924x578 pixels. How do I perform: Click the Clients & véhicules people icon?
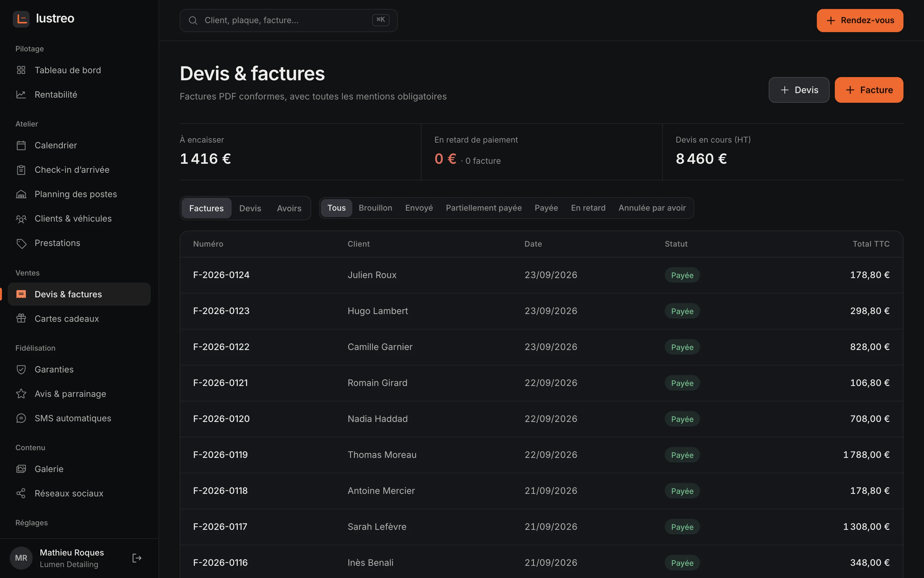[21, 219]
